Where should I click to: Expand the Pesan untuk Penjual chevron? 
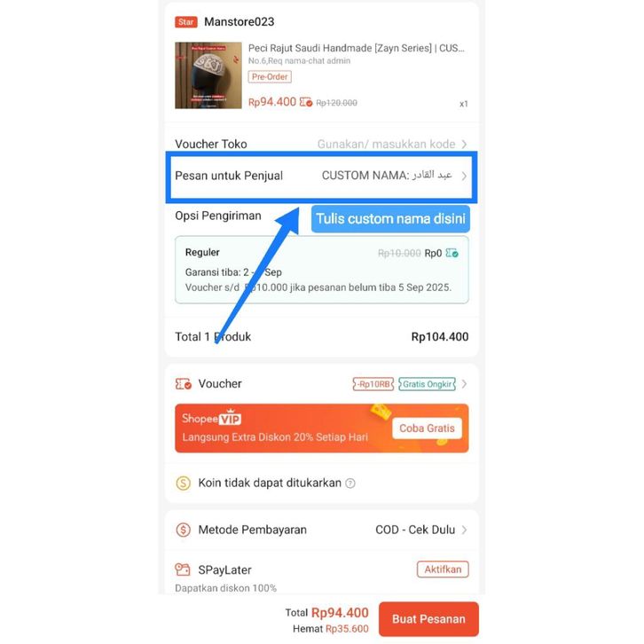click(464, 177)
